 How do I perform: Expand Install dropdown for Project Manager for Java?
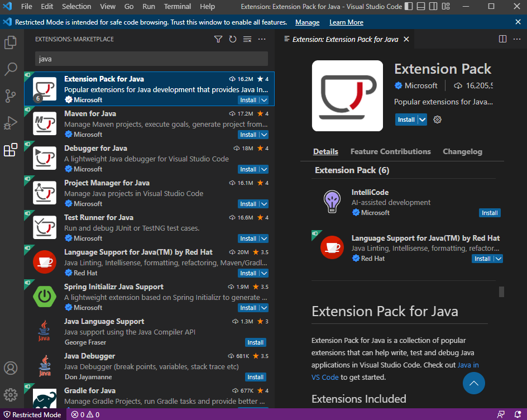[x=264, y=204]
